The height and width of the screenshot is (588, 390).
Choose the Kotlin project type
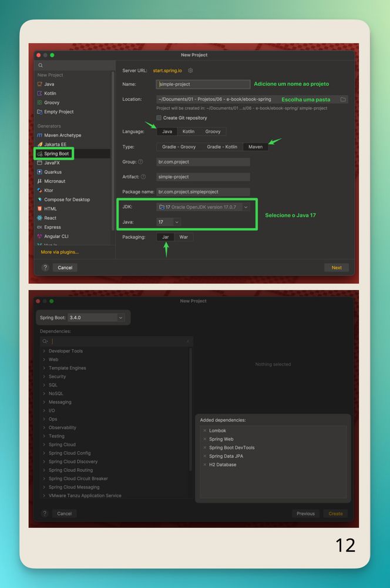click(x=50, y=93)
